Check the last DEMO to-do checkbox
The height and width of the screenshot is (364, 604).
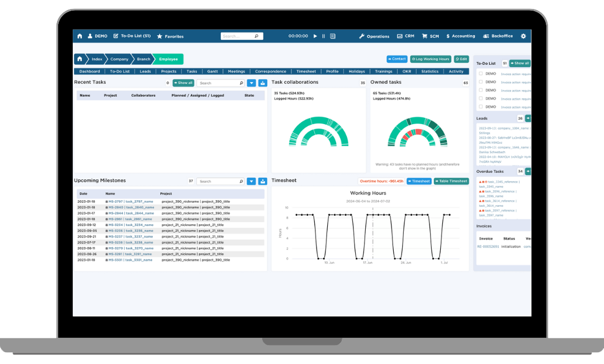[x=481, y=107]
